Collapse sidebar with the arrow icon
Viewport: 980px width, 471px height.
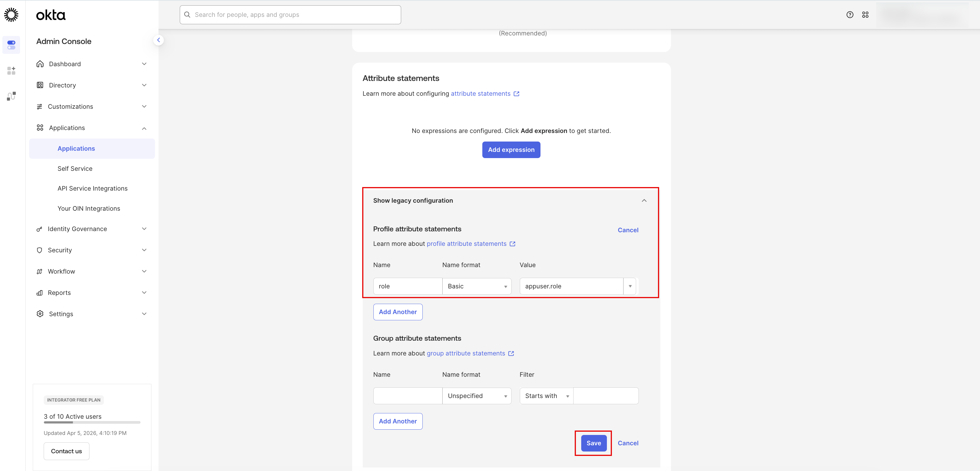pos(158,40)
